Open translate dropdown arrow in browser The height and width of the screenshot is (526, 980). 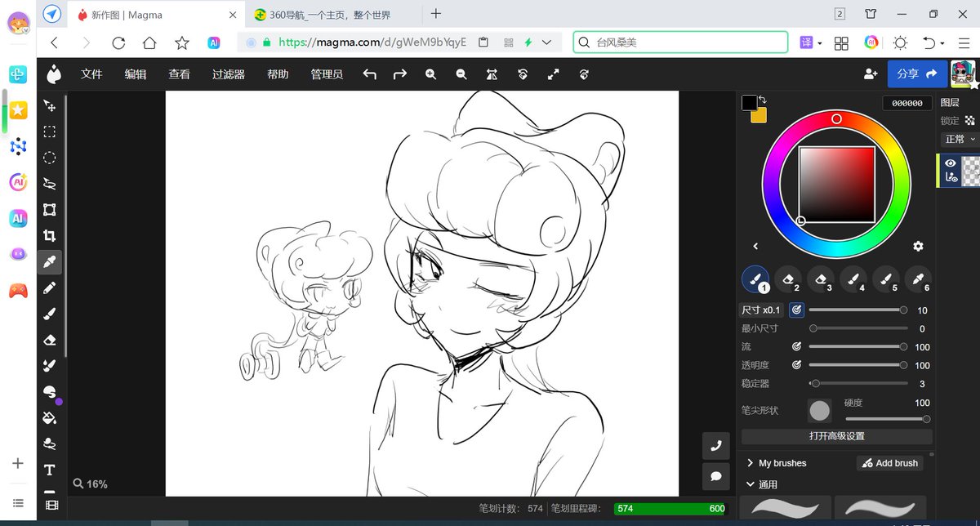tap(819, 43)
